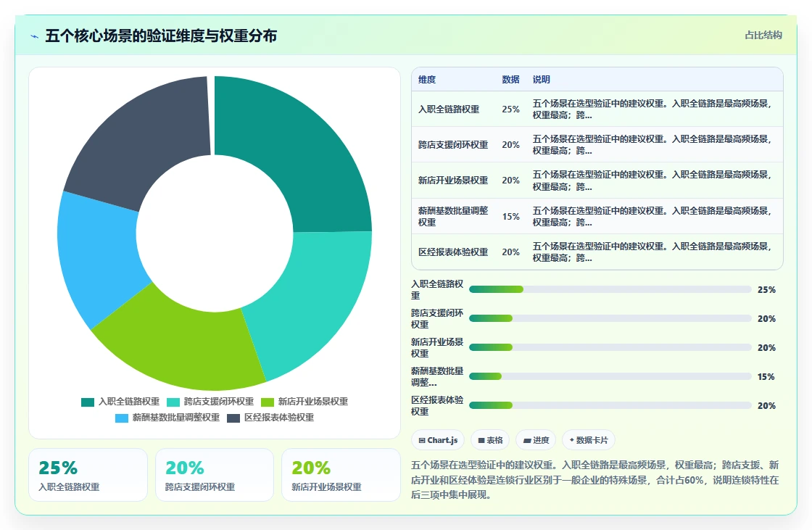Click the 15% label beside progress bars
Screen dimensions: 812x530
click(766, 376)
